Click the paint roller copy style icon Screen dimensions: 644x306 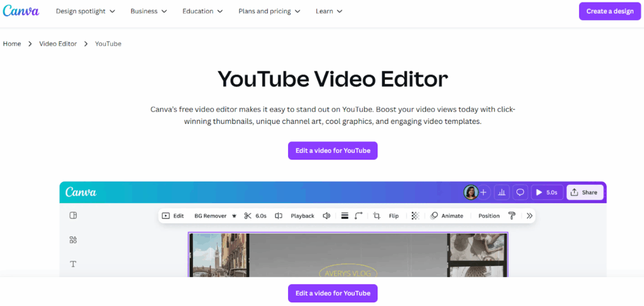tap(512, 216)
